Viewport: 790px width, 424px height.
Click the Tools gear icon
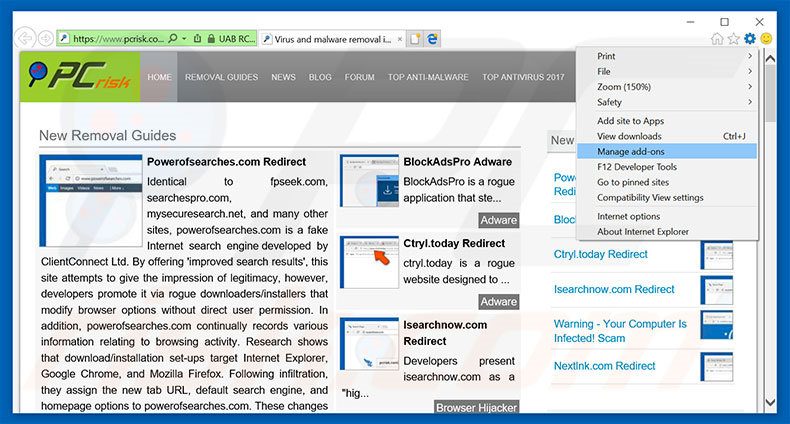click(x=750, y=38)
